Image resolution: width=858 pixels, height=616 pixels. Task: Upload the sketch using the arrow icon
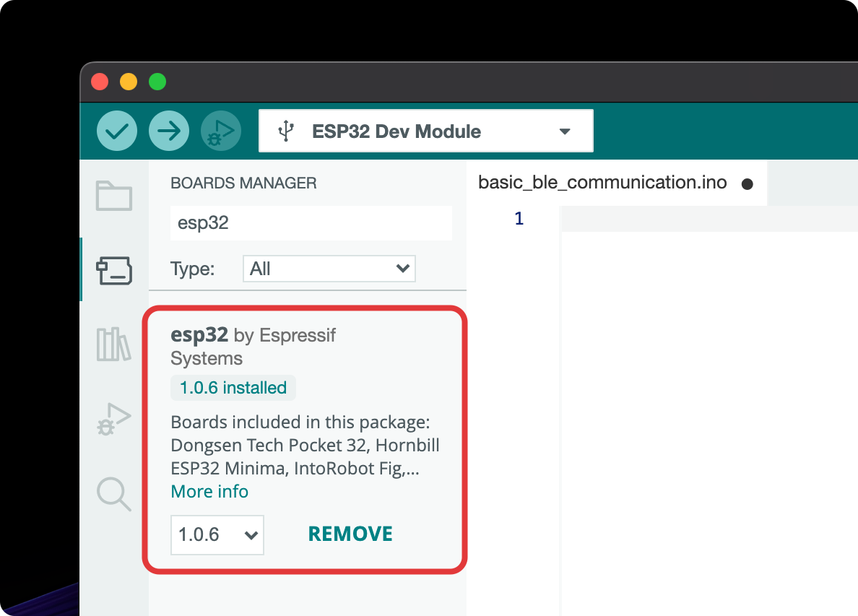pos(168,131)
